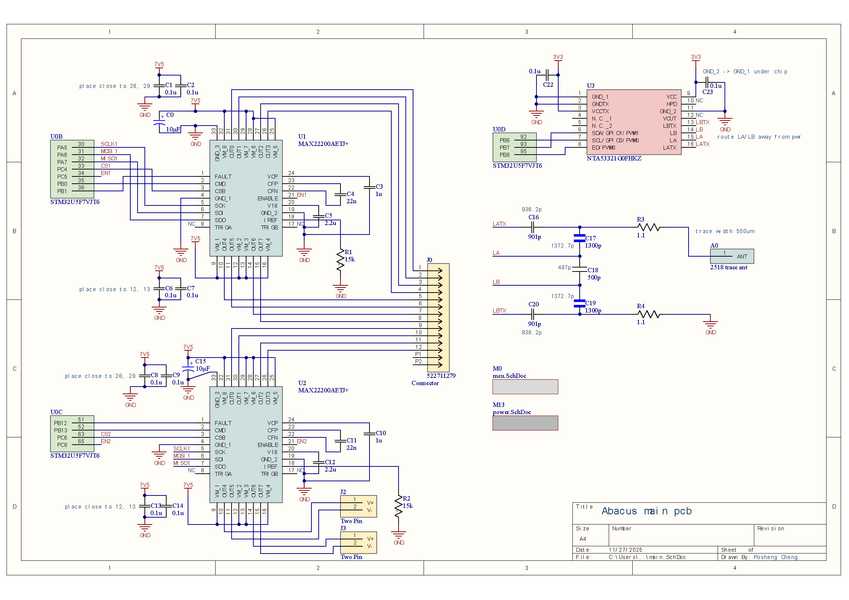This screenshot has height=600, width=849.
Task: Open the M0 men.SchDoc sheet symbol
Action: pyautogui.click(x=525, y=386)
